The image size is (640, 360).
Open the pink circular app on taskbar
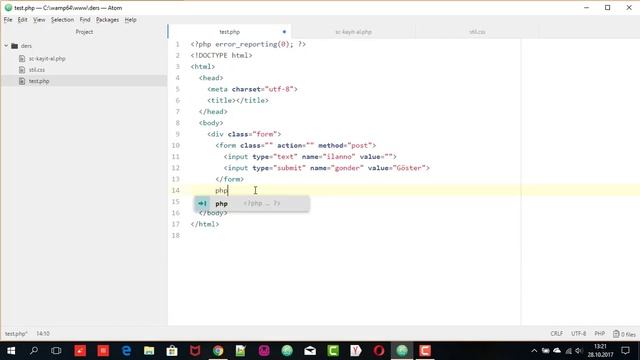pos(264,351)
